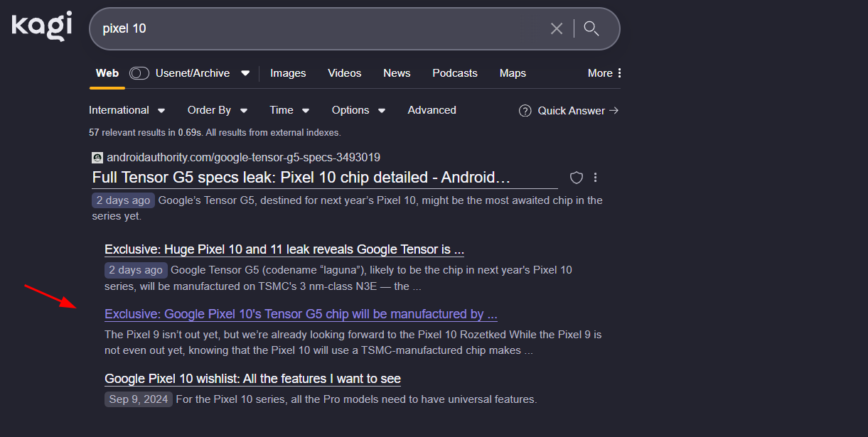Screen dimensions: 868x437
Task: Click the Kagi logo
Action: 42,26
